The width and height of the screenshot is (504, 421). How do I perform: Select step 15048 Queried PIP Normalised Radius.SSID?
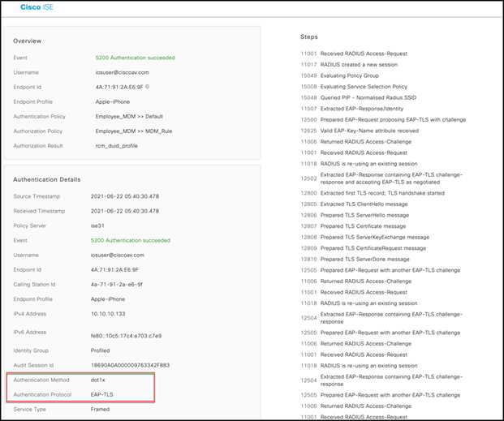tap(359, 97)
